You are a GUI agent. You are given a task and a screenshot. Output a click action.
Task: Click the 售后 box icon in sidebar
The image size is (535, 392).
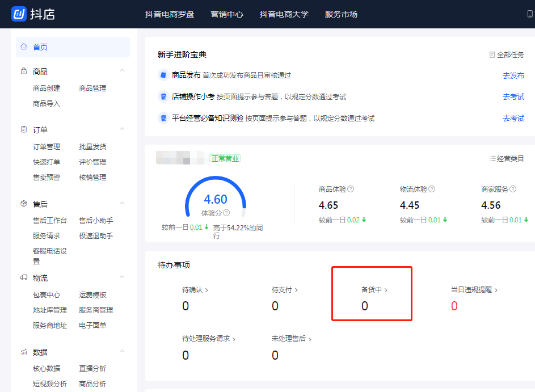23,204
